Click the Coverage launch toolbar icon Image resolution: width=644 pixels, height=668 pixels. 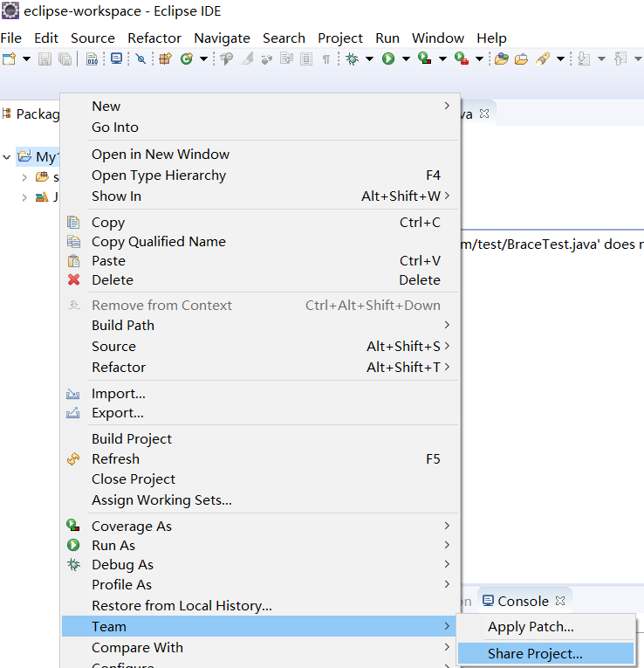click(425, 59)
